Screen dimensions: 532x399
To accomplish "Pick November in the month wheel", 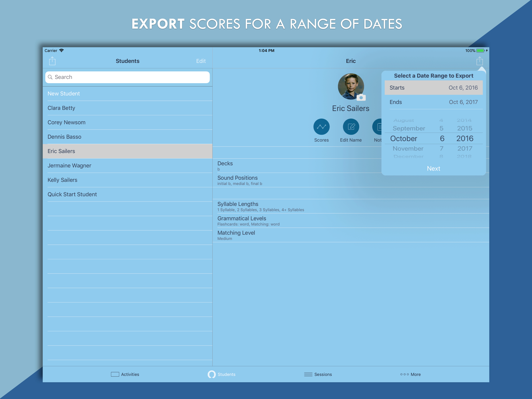I will [408, 148].
